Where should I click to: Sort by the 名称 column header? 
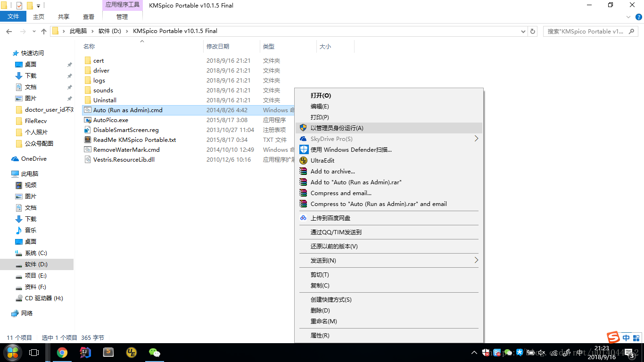(x=89, y=46)
